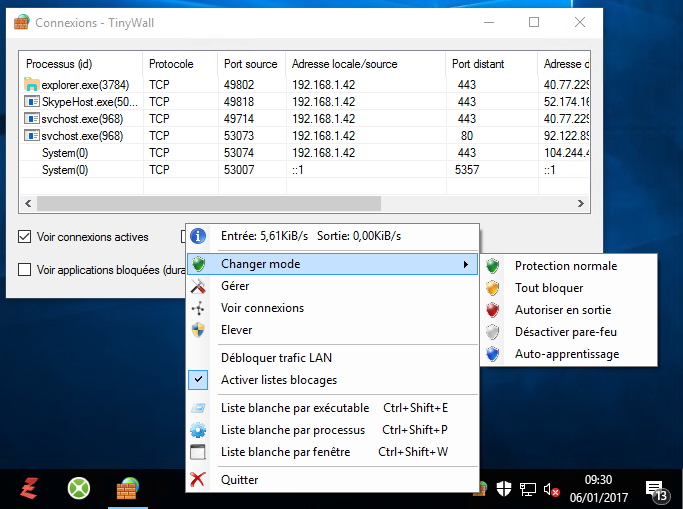683x509 pixels.
Task: Click the network icon beside Voir connexions
Action: (198, 308)
